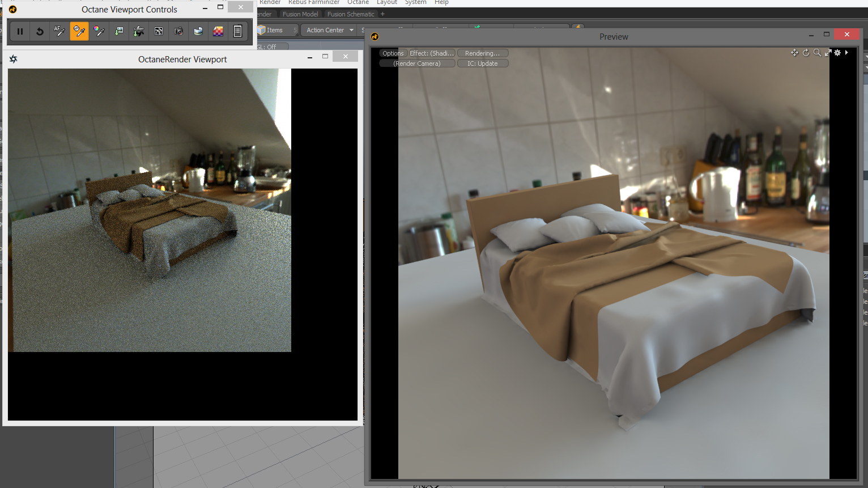Toggle the GL: Off button
The height and width of the screenshot is (488, 868).
pyautogui.click(x=272, y=47)
